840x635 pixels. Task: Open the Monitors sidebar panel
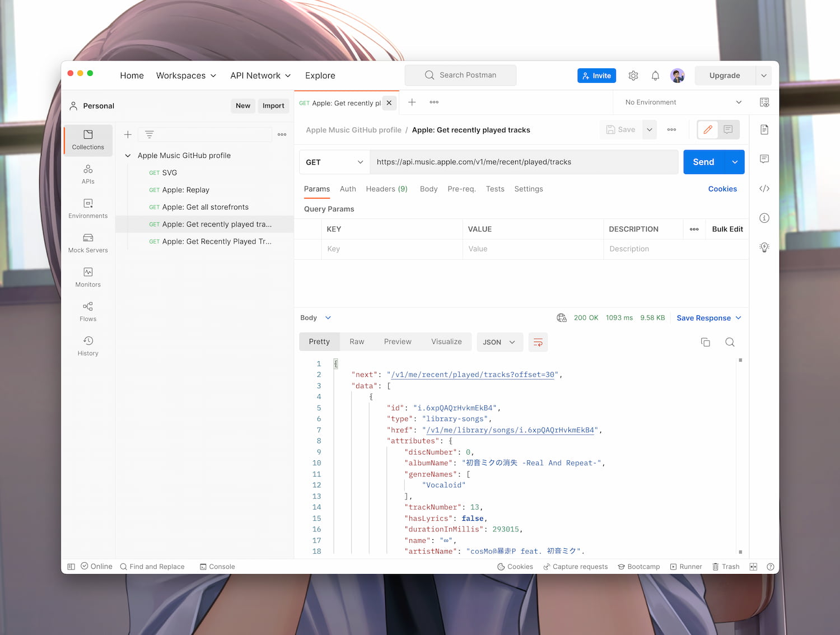pos(88,277)
